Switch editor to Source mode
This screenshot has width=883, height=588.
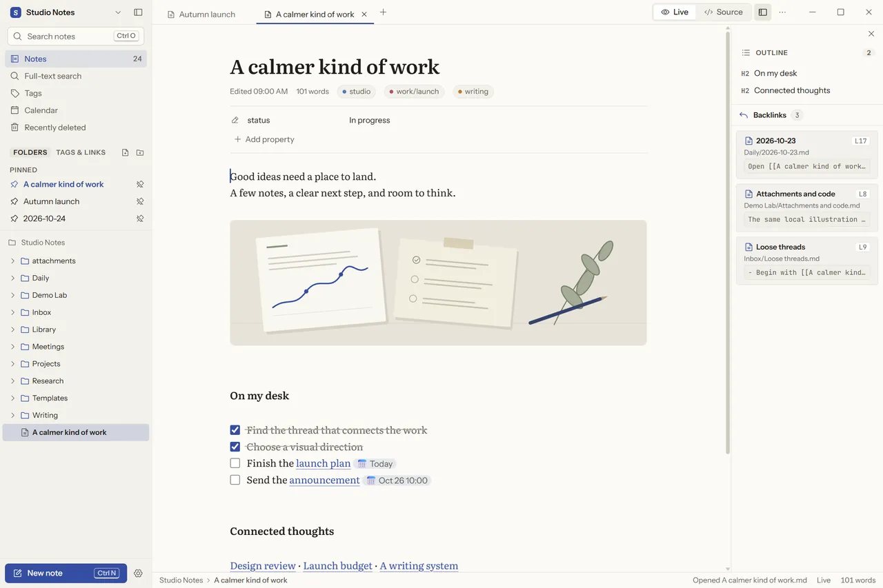[723, 12]
